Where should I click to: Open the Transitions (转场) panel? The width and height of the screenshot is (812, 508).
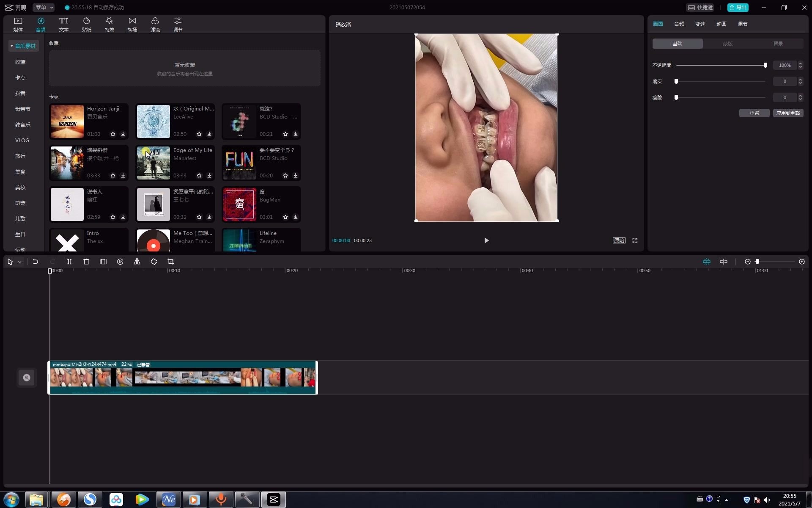point(132,24)
